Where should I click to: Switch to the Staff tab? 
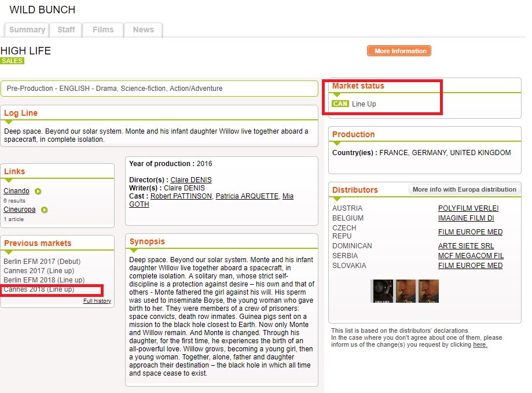click(x=66, y=30)
